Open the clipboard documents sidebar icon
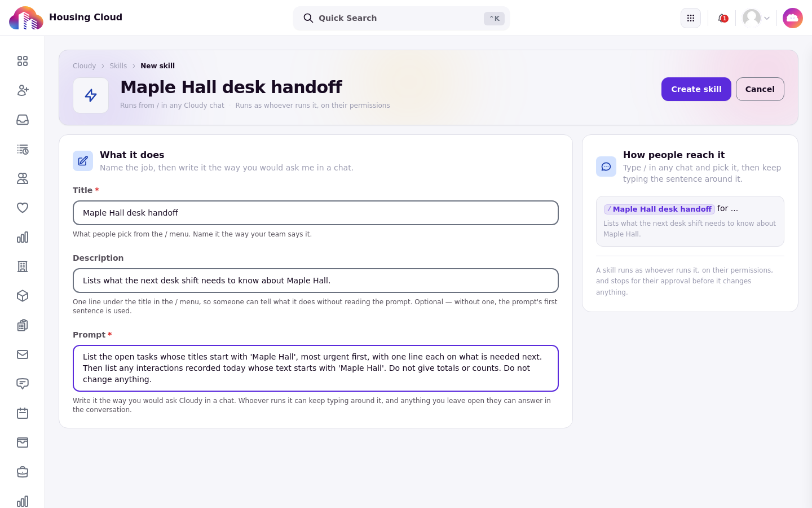Screen dimensions: 812x508 tap(23, 325)
